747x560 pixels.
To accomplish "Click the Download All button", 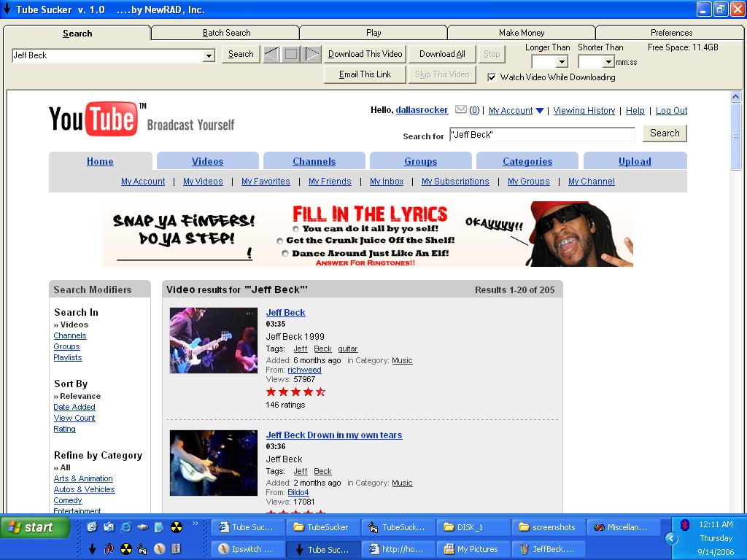I will pos(442,54).
